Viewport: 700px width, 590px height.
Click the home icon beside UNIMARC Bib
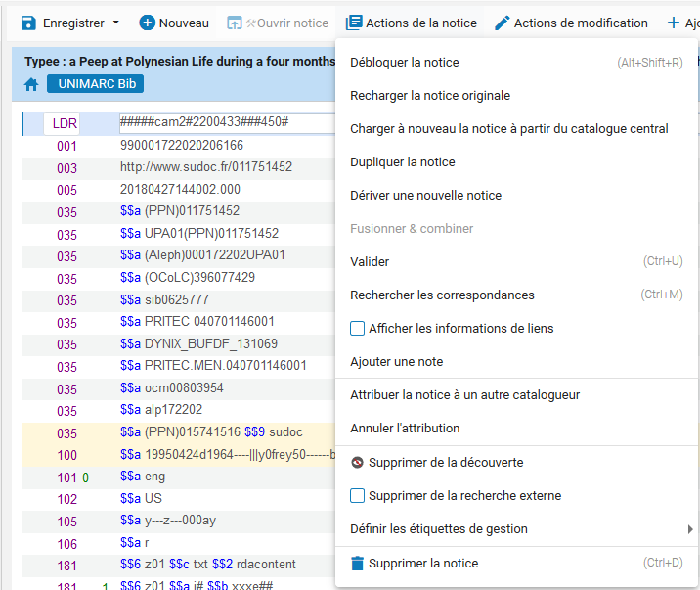tap(31, 84)
